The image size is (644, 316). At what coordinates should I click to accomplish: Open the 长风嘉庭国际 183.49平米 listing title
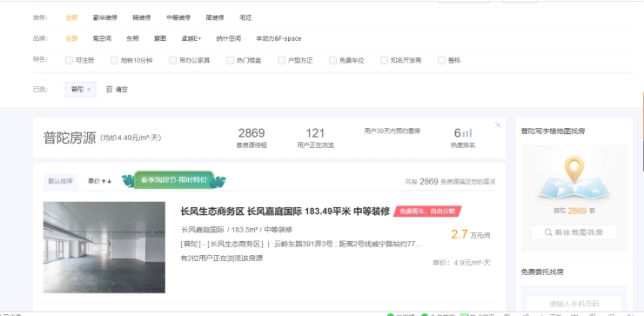pos(285,212)
